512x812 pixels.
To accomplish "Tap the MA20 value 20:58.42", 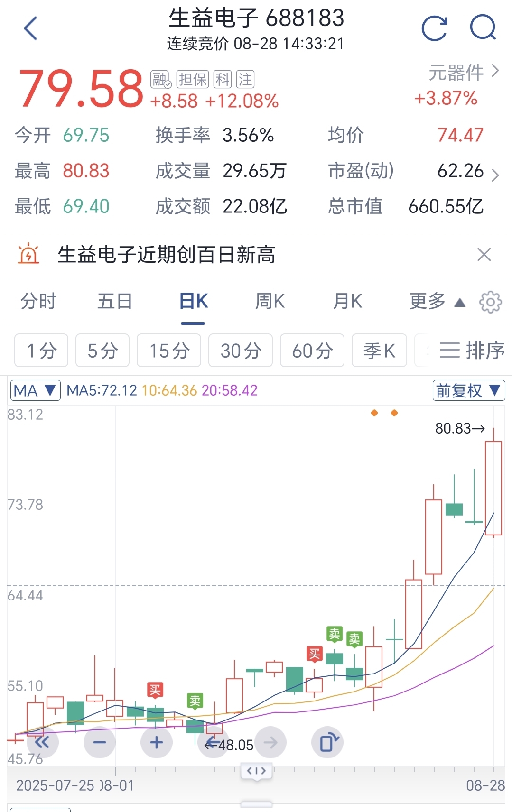I will click(x=230, y=390).
